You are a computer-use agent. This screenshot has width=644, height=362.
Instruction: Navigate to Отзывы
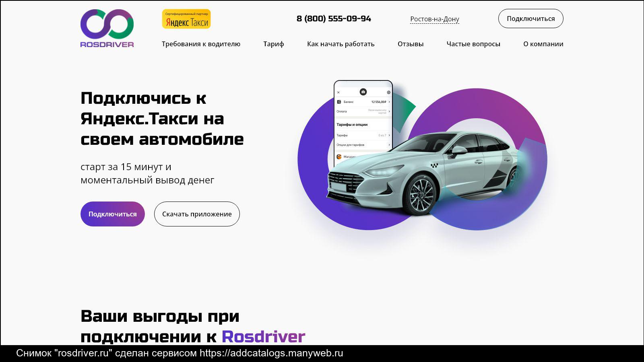tap(411, 44)
